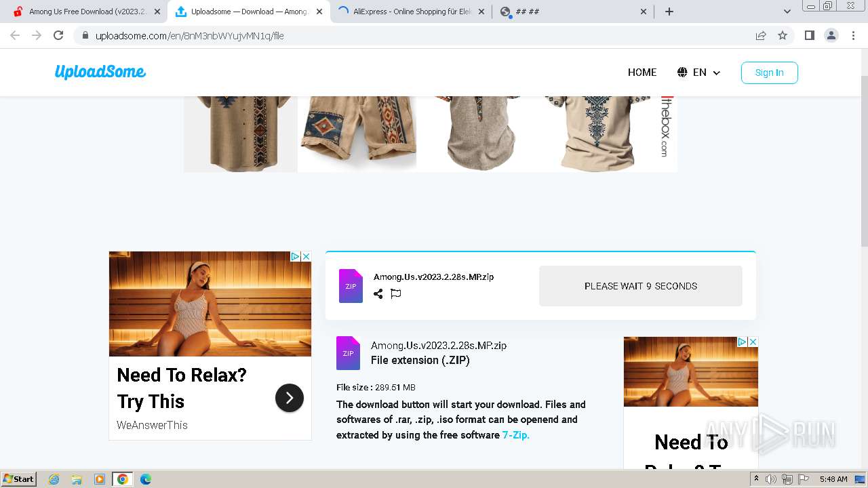Viewport: 868px width, 488px height.
Task: Switch to the AliExpress tab
Action: pos(411,12)
